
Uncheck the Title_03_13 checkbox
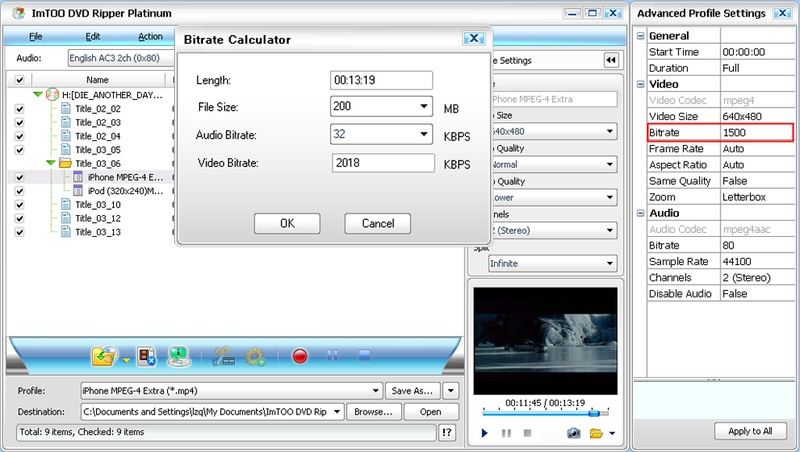click(19, 233)
